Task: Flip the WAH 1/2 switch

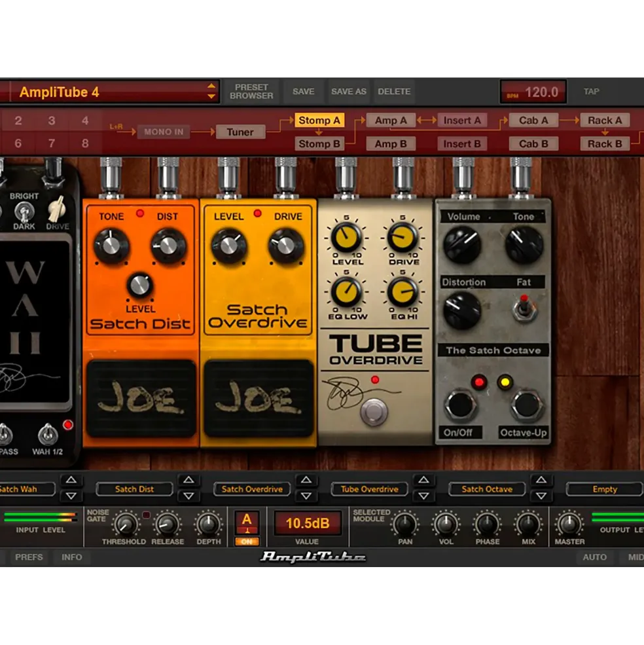Action: (47, 434)
